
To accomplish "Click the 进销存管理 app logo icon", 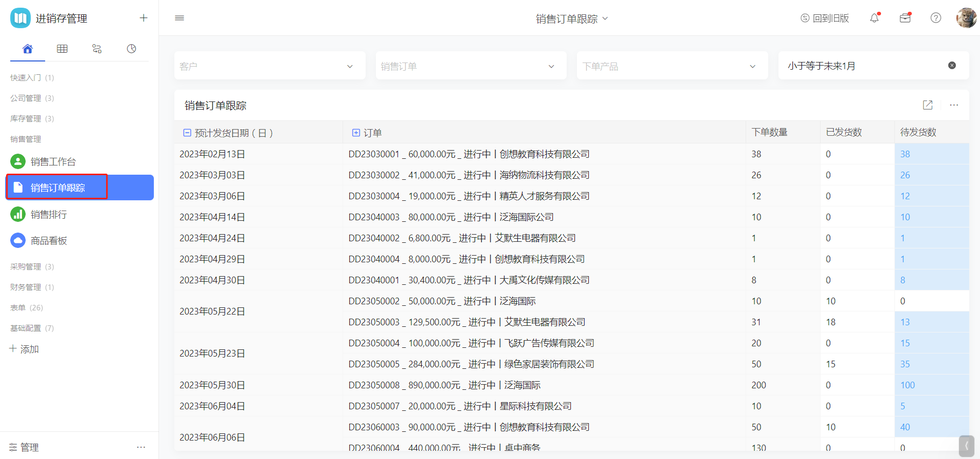I will [x=21, y=18].
